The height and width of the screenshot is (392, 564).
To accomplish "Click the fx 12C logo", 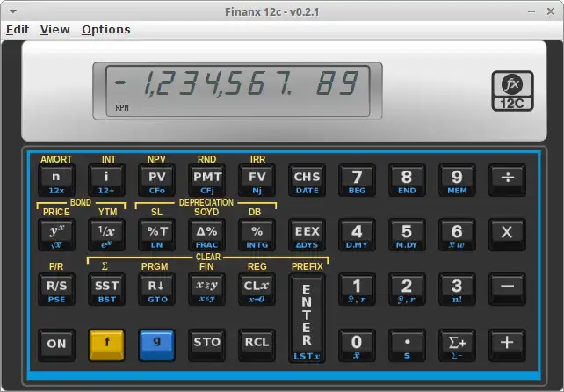I will (512, 91).
